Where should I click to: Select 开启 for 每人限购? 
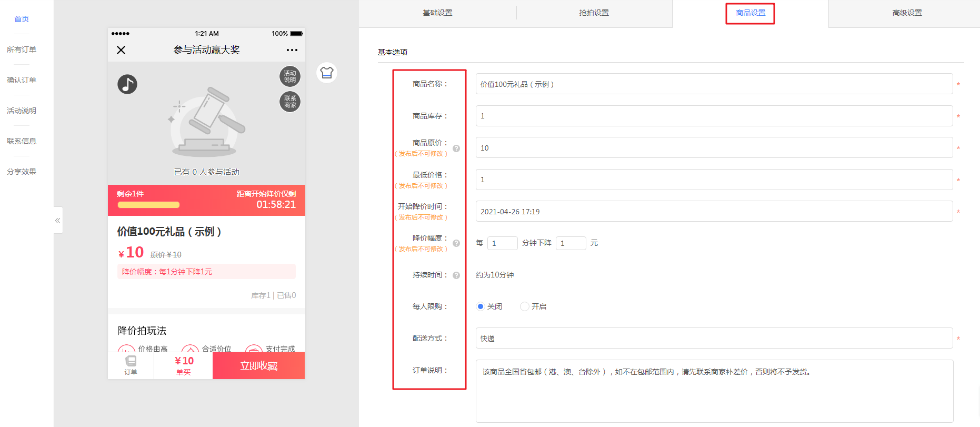[524, 306]
